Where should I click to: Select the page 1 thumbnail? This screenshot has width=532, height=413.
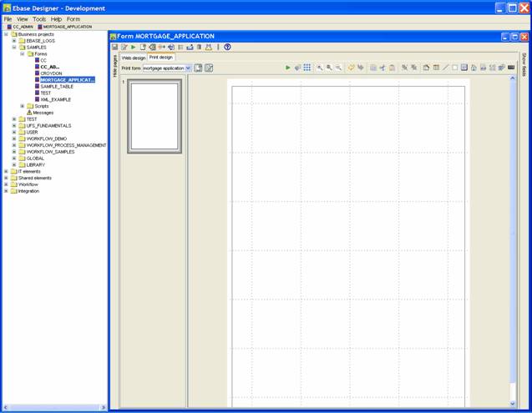(x=154, y=116)
